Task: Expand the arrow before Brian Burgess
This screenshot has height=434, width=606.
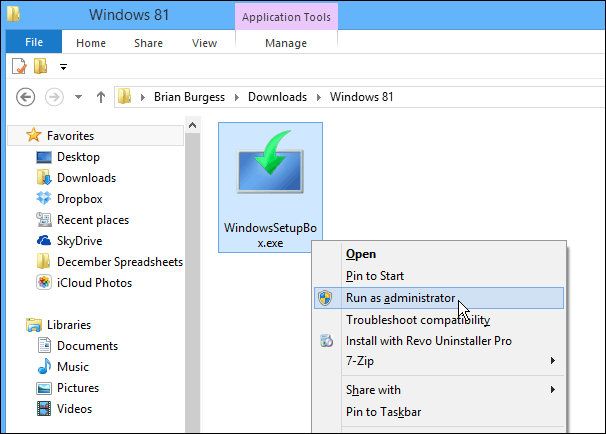Action: (x=143, y=97)
